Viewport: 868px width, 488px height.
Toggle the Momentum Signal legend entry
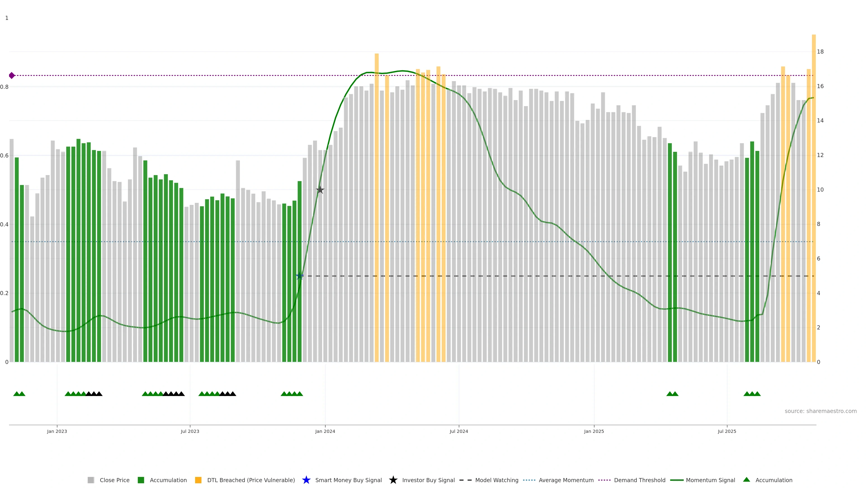tap(710, 480)
